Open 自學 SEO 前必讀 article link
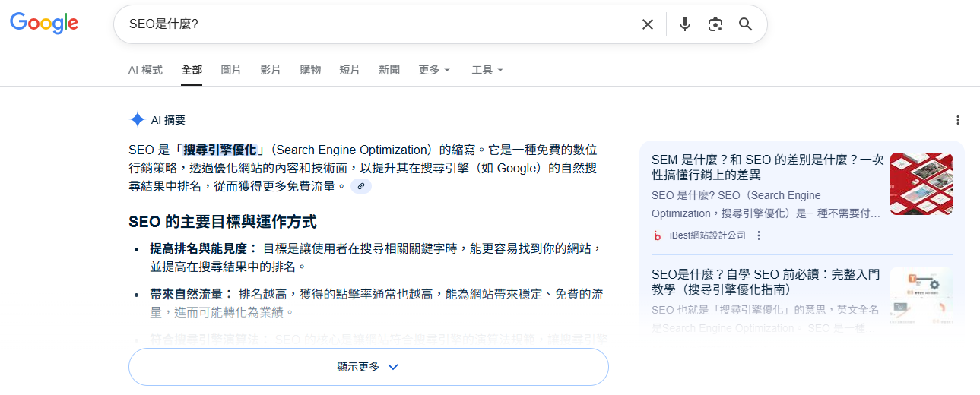 click(765, 282)
